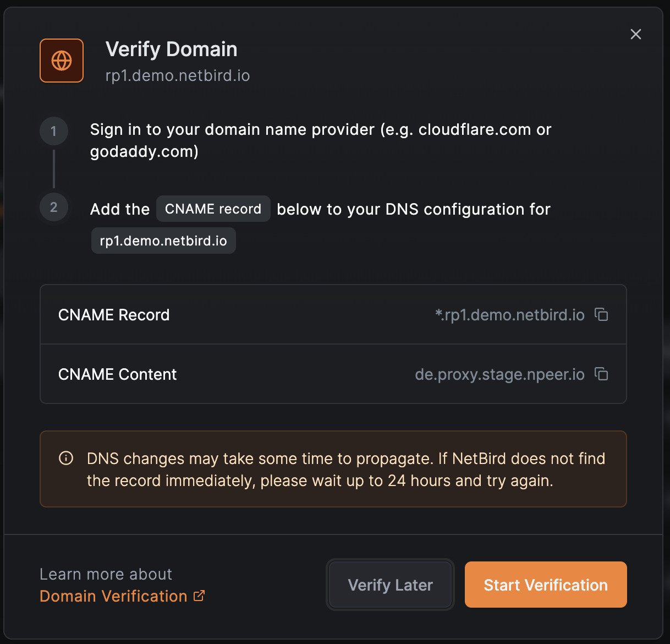Select the de.proxy.stage.npeer.io content value

[x=499, y=374]
